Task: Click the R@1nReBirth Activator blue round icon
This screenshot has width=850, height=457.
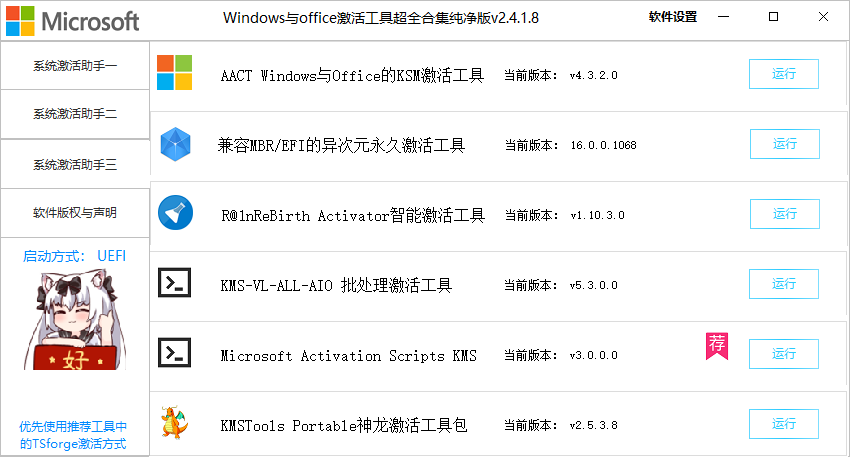Action: pyautogui.click(x=175, y=213)
